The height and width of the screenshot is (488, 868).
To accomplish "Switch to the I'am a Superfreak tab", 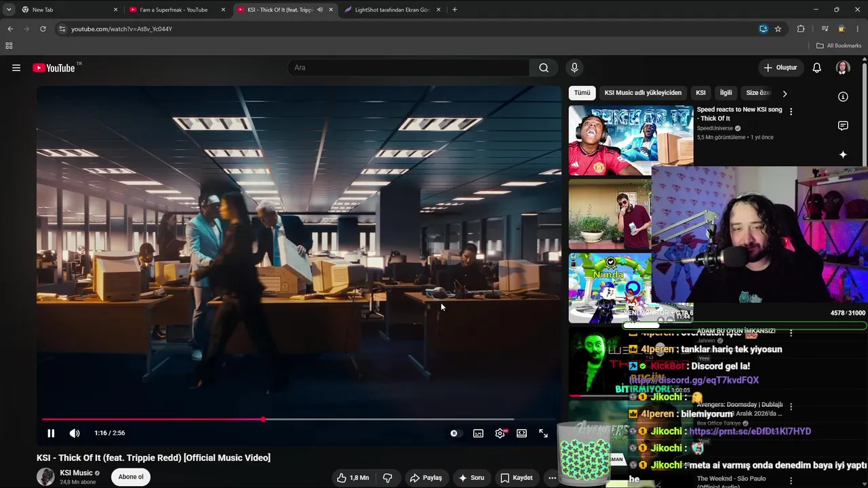I will (x=177, y=9).
